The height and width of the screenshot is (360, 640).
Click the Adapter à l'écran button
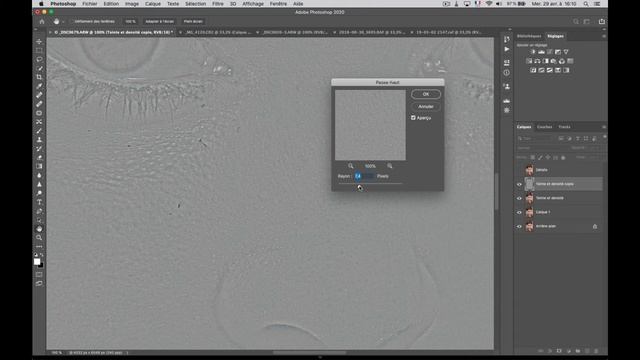160,21
